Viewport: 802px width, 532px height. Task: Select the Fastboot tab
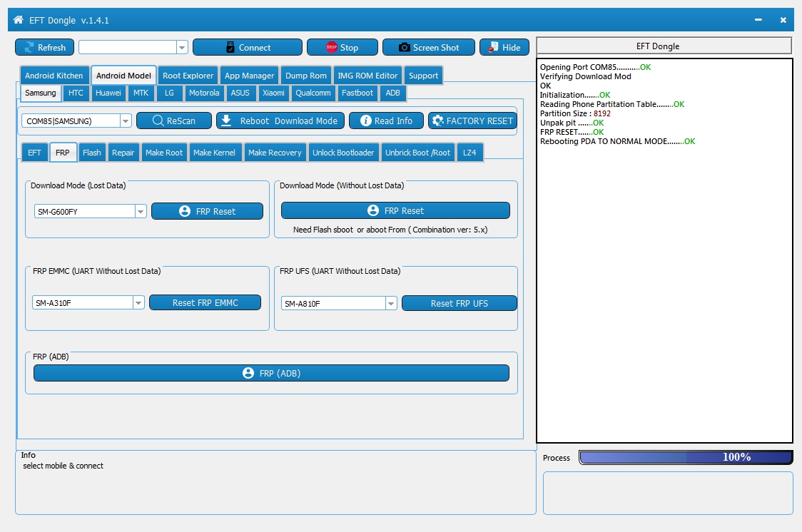tap(357, 93)
